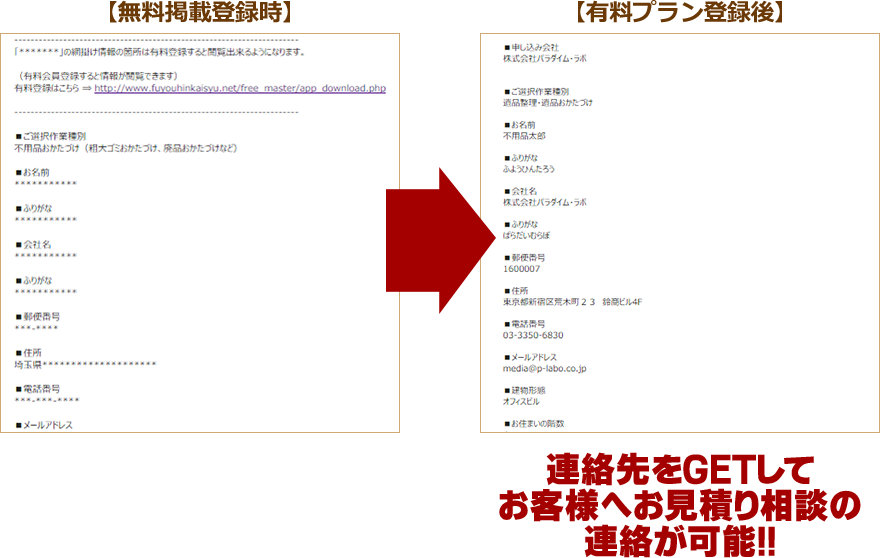Image resolution: width=880 pixels, height=558 pixels.
Task: Select ■郵便番号 label in free registration panel
Action: point(38,317)
